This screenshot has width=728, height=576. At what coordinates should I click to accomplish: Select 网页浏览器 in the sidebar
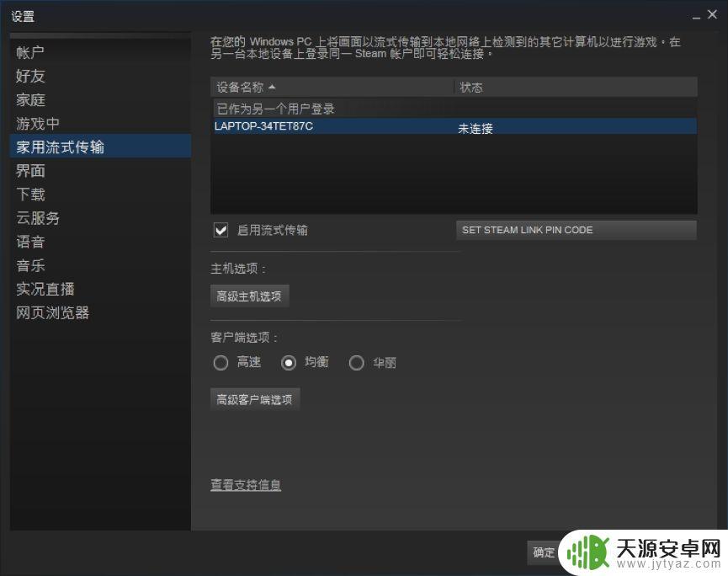coord(100,312)
